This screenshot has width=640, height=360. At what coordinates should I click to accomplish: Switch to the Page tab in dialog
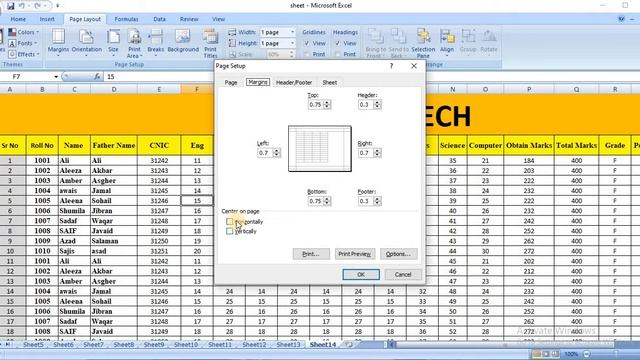(x=231, y=82)
